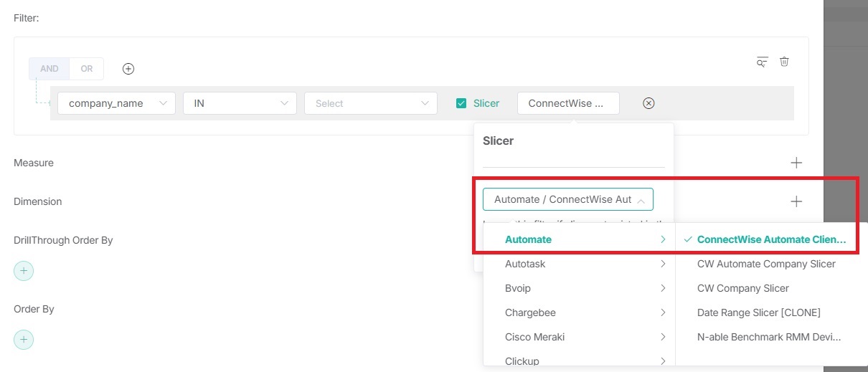868x372 pixels.
Task: Remove the company_name filter row
Action: tap(648, 103)
